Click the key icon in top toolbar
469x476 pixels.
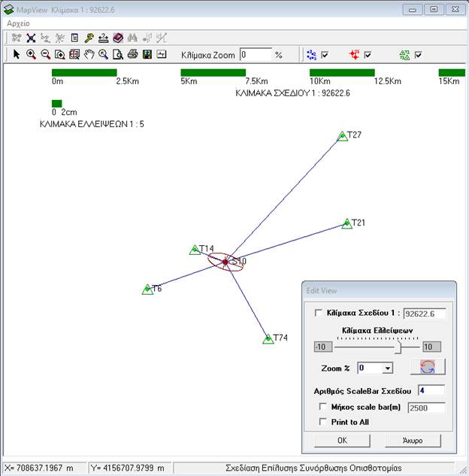pyautogui.click(x=89, y=38)
